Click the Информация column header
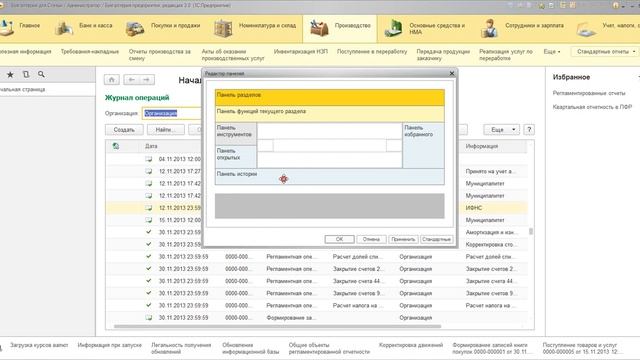The height and width of the screenshot is (360, 640). point(482,146)
